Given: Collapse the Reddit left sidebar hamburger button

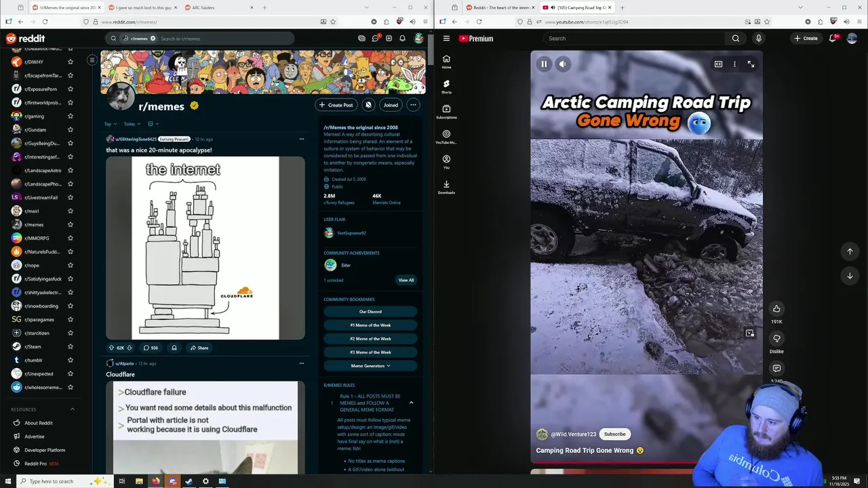Looking at the screenshot, I should tap(92, 60).
